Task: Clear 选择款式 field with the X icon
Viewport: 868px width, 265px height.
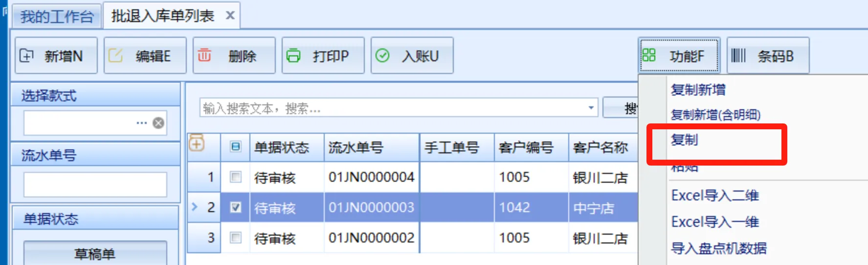Action: [158, 123]
